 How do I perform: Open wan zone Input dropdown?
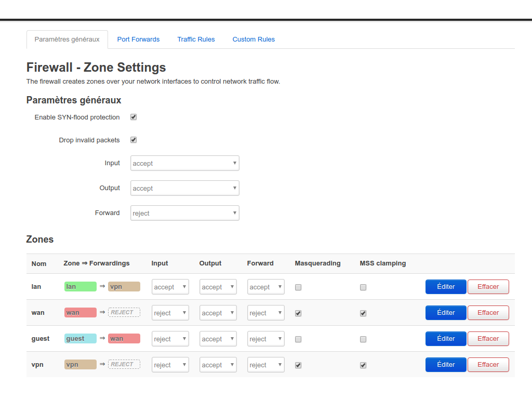170,313
